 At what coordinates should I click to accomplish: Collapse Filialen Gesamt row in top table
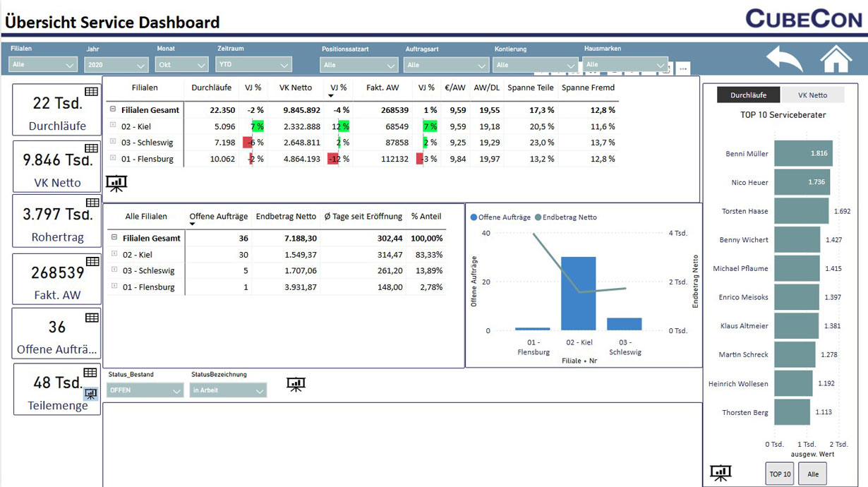click(x=113, y=109)
